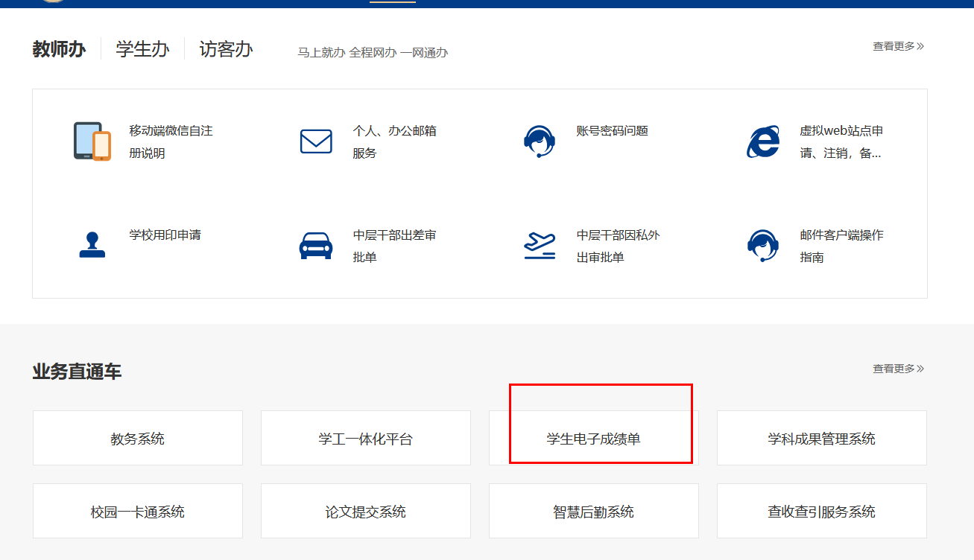Click the car icon for business trip approval

316,246
